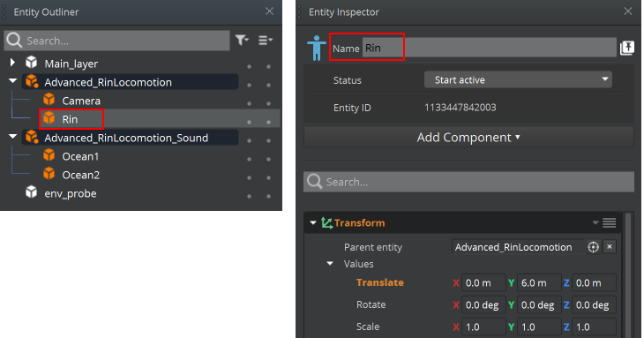Viewport: 644px width, 338px height.
Task: Toggle lock dot for Main_layer
Action: (268, 66)
